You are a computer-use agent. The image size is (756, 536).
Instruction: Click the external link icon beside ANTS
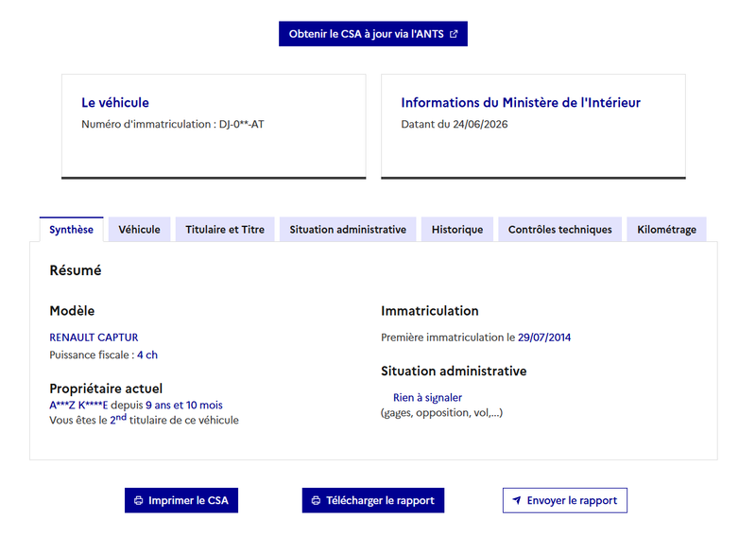pyautogui.click(x=454, y=34)
